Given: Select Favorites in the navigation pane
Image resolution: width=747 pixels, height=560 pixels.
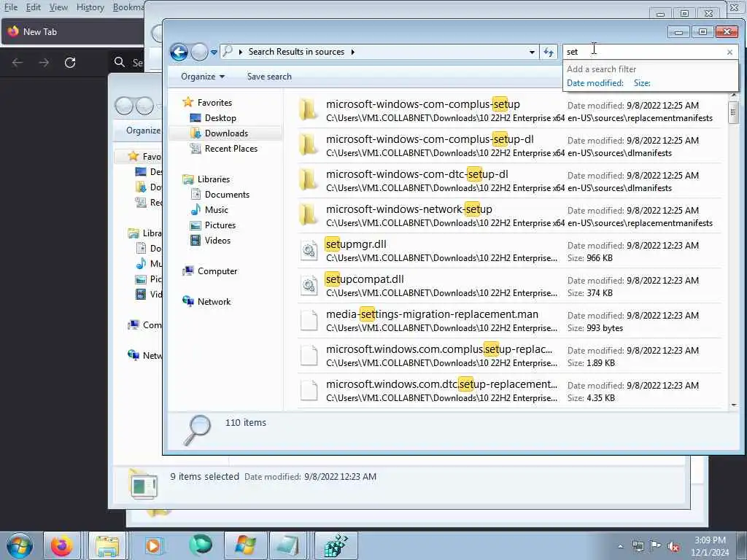Looking at the screenshot, I should click(214, 102).
